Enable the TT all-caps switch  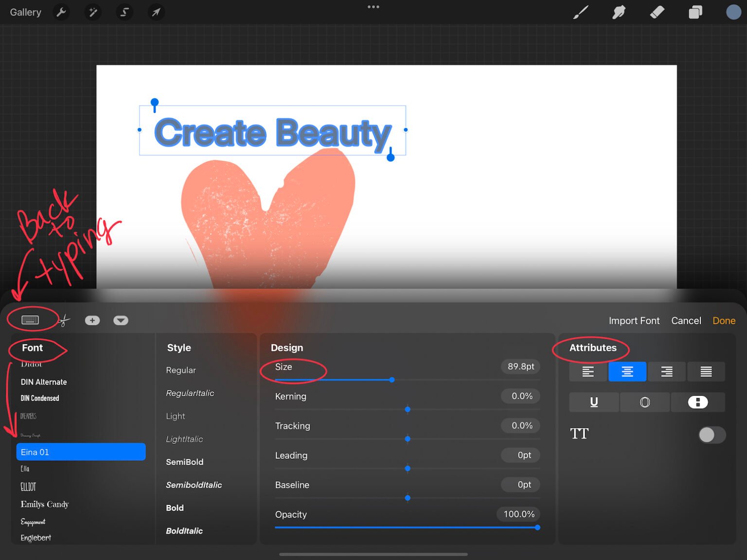(x=711, y=435)
